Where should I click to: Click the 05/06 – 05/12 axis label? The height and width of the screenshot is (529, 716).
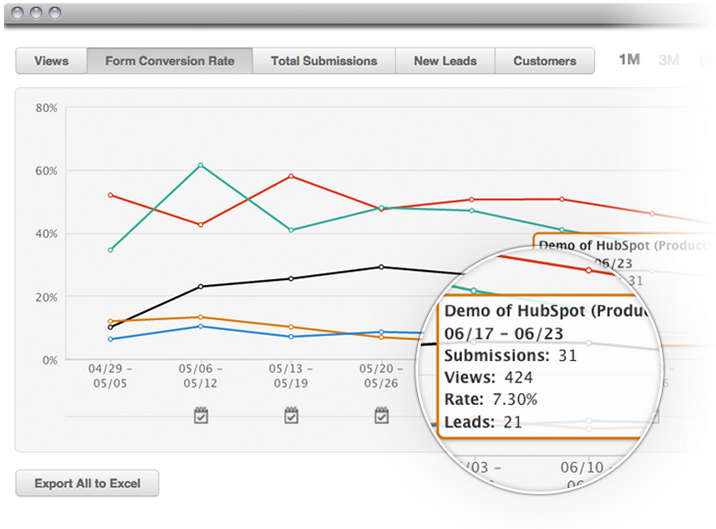point(200,376)
